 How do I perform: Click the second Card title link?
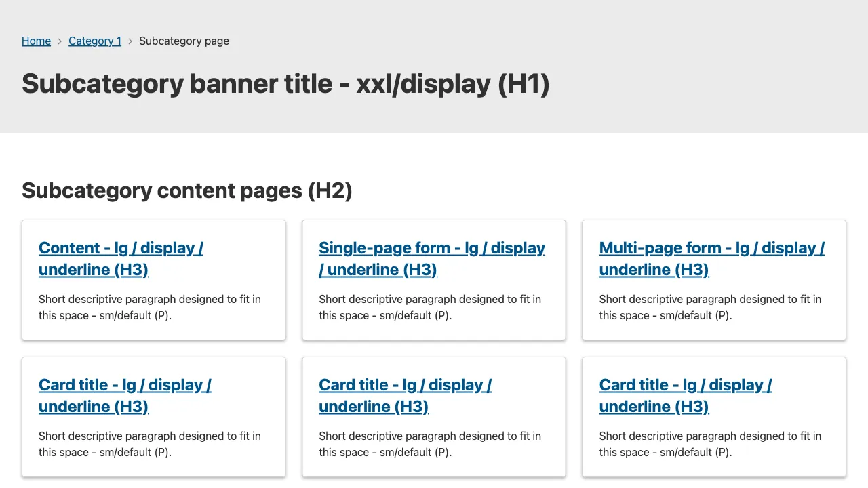point(405,385)
